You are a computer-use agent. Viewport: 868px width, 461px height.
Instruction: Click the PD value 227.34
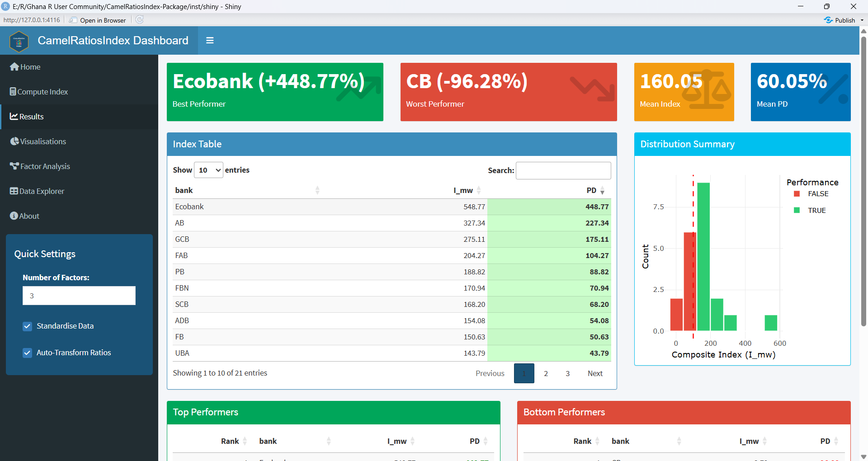click(x=597, y=223)
